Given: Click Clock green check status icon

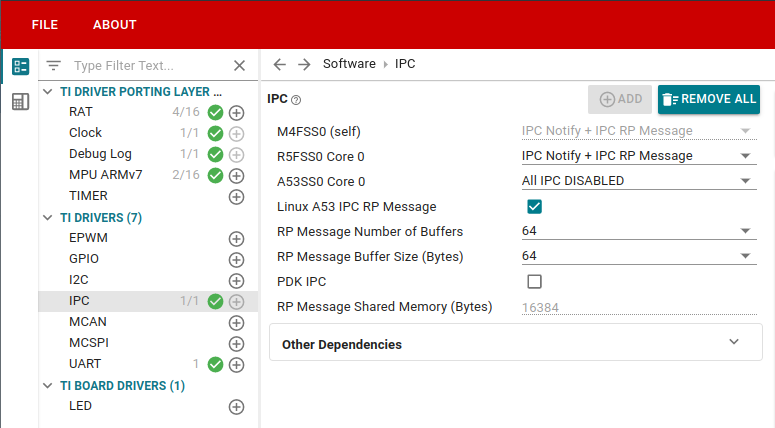Looking at the screenshot, I should tap(215, 133).
